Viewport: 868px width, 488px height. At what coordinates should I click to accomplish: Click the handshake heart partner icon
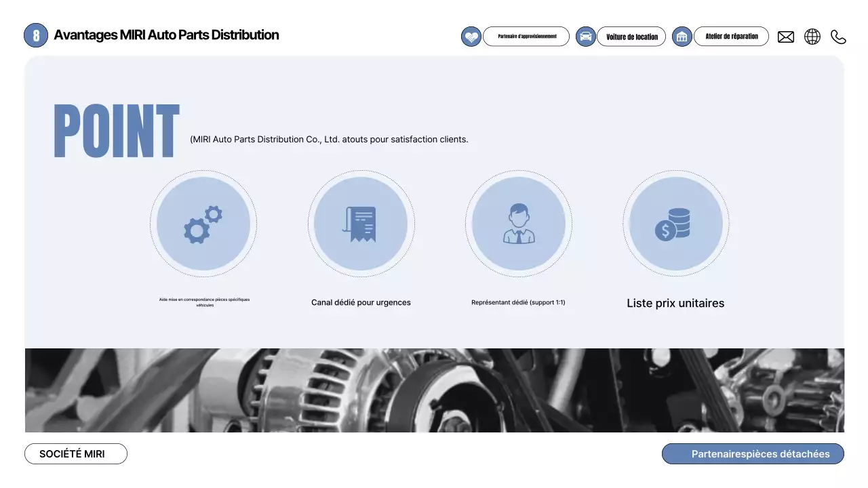471,37
